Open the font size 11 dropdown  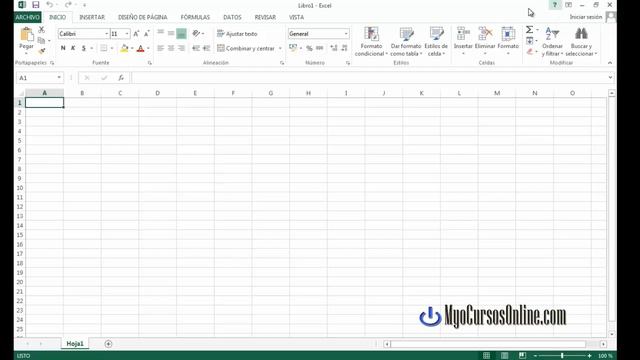127,34
